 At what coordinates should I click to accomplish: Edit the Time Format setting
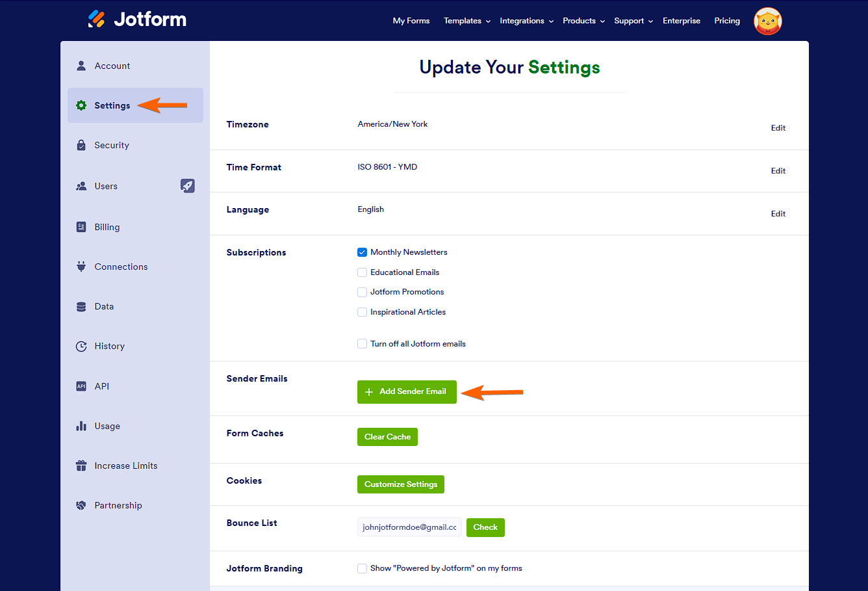[x=778, y=171]
